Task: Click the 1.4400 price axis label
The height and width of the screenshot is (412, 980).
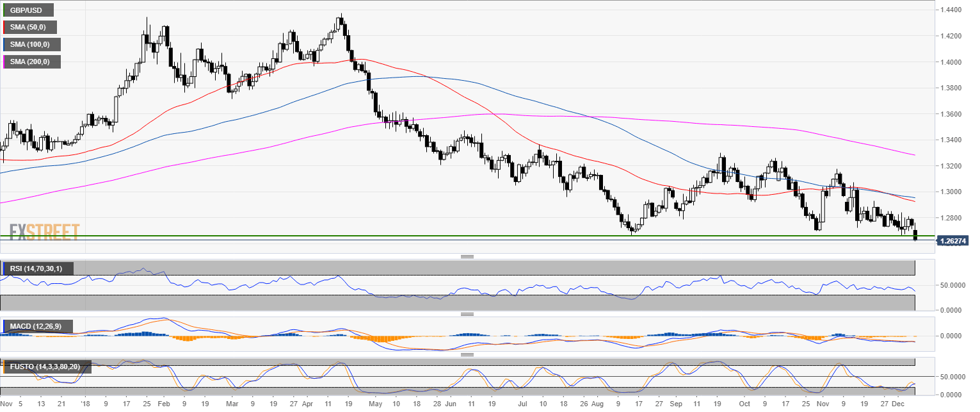Action: [x=951, y=10]
